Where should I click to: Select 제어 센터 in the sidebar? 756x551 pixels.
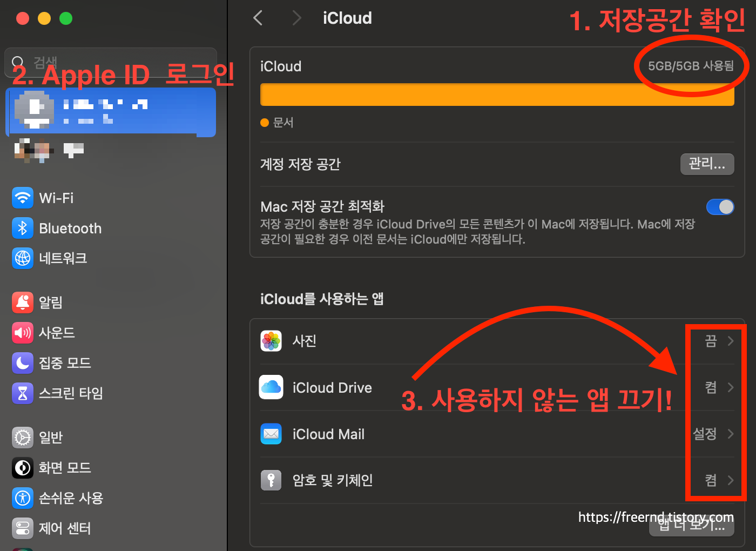coord(111,528)
